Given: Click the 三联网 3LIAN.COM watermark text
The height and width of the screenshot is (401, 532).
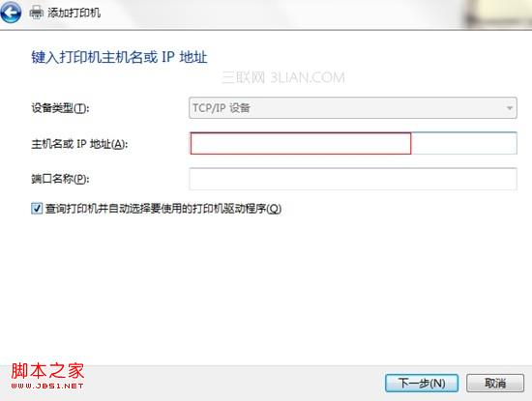Looking at the screenshot, I should 283,77.
